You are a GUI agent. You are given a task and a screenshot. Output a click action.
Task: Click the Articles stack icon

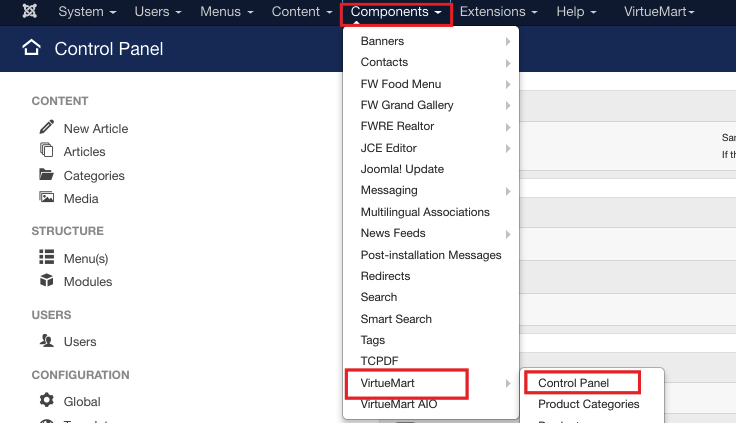click(46, 151)
